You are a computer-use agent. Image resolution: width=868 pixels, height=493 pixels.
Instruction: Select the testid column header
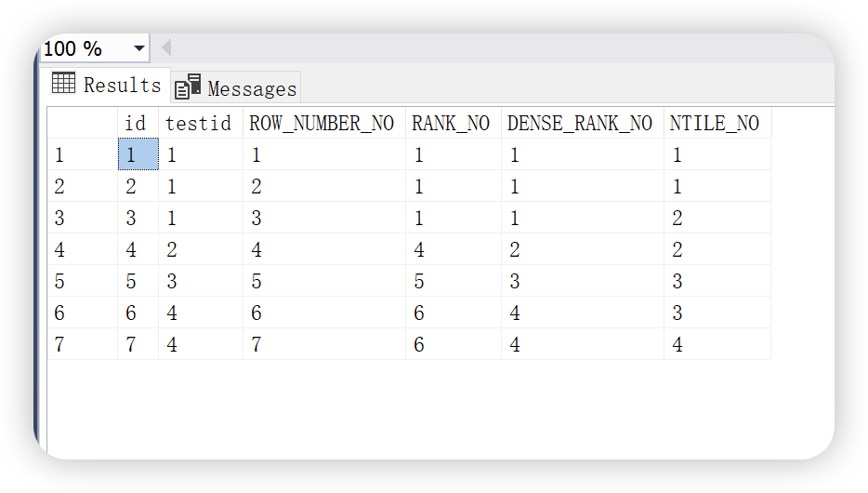(x=201, y=123)
